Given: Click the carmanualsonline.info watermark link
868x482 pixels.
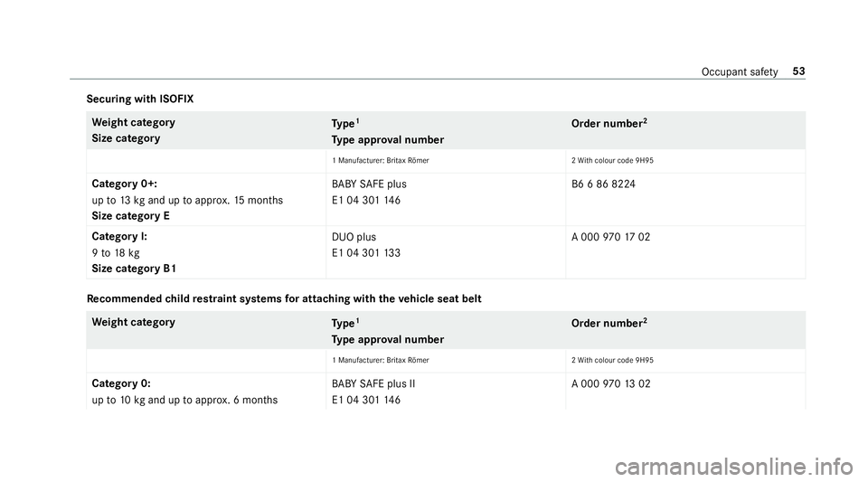Looking at the screenshot, I should [x=734, y=467].
